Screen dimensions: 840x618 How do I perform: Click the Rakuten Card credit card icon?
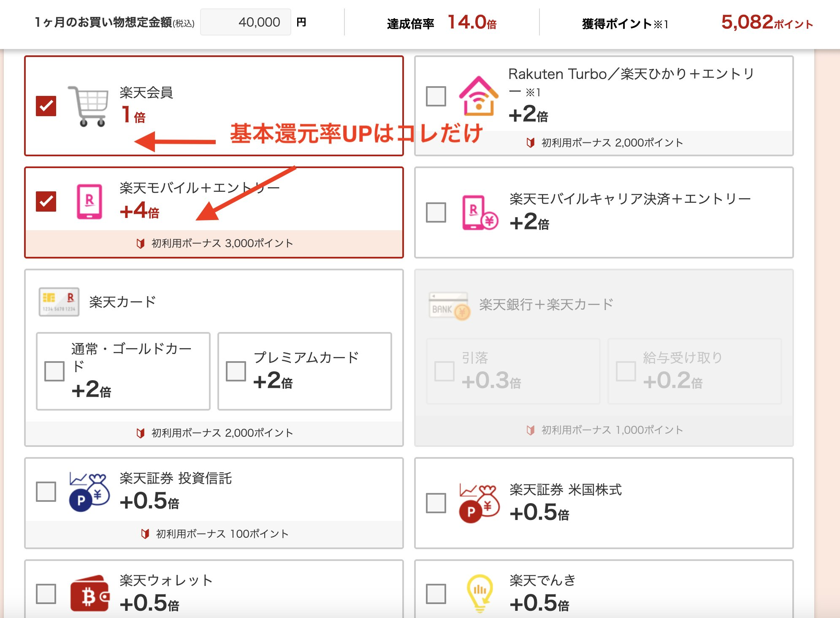59,302
